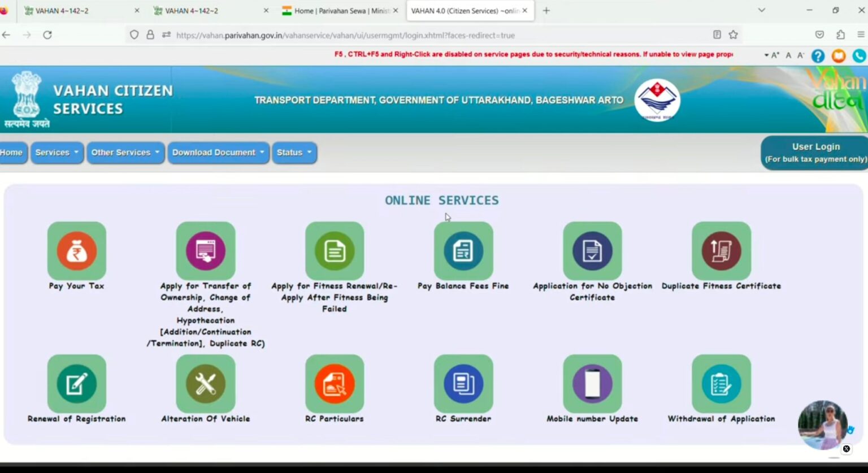Click the red scrolling notice text
This screenshot has height=473, width=868.
point(533,54)
